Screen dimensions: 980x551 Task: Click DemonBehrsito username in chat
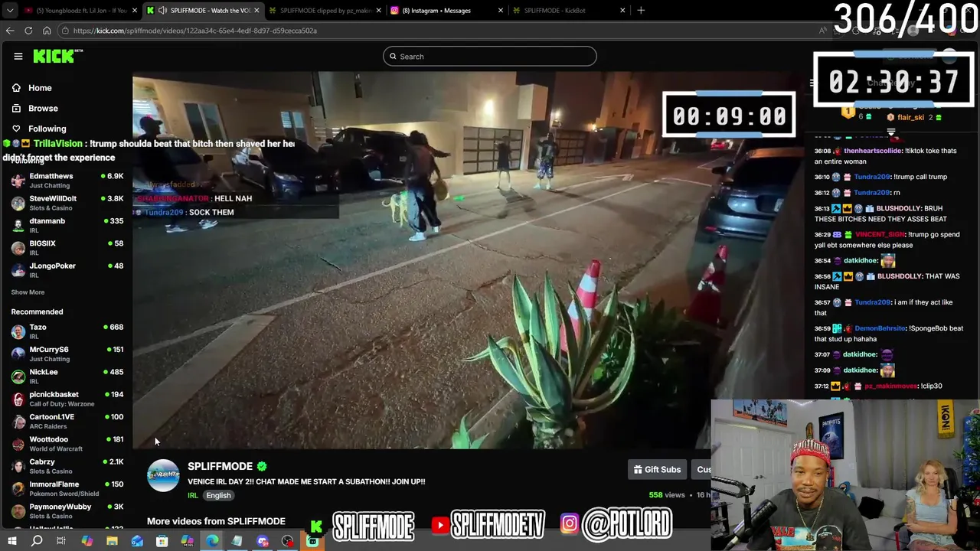(880, 328)
